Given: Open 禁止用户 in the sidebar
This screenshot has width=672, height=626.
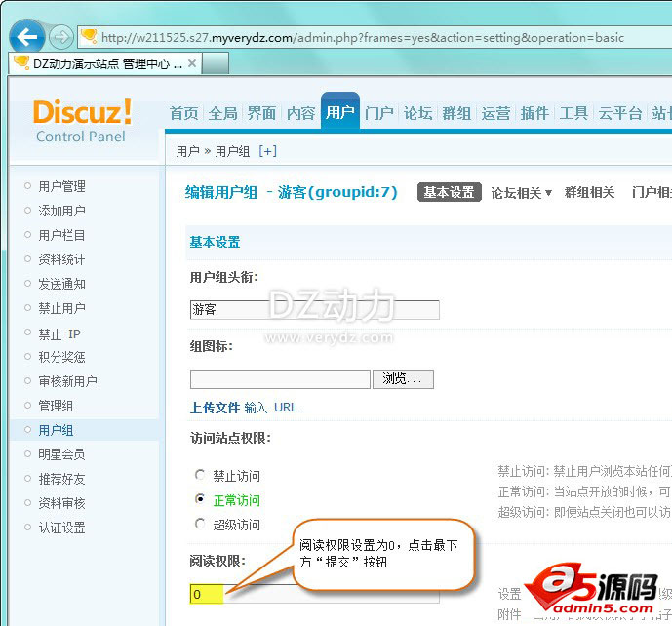Looking at the screenshot, I should (x=61, y=308).
